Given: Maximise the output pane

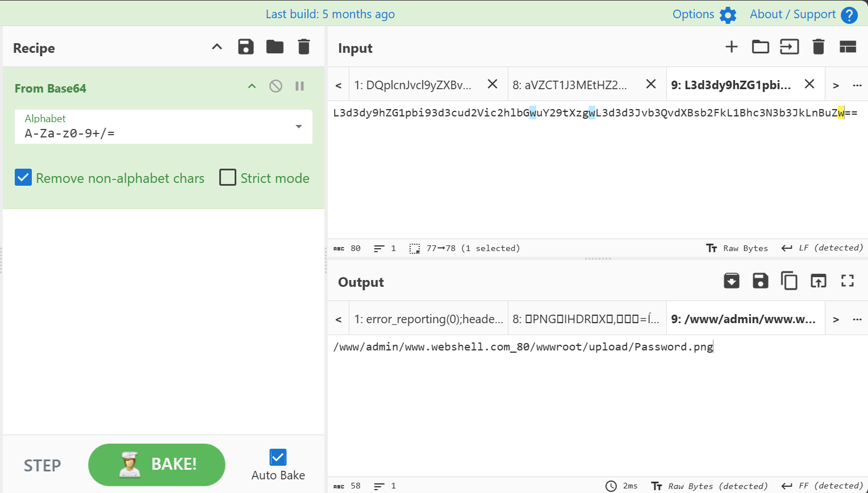Looking at the screenshot, I should click(x=848, y=281).
